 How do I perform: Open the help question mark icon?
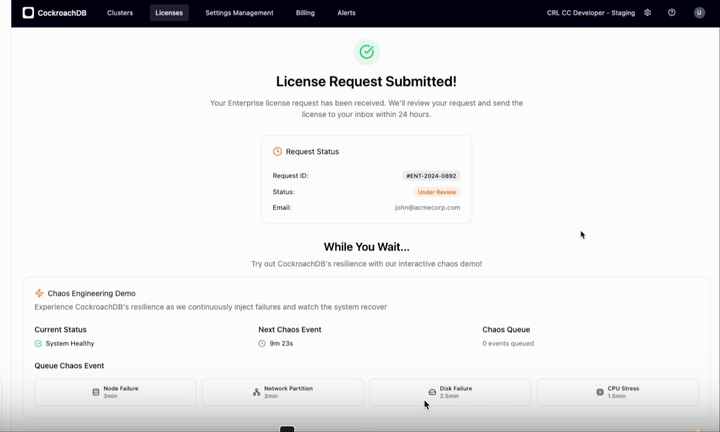pyautogui.click(x=672, y=13)
